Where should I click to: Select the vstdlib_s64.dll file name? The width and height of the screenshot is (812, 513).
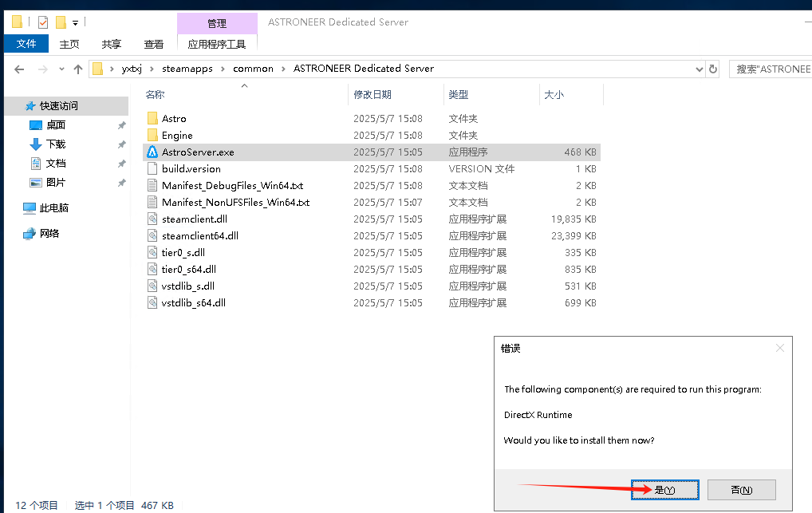click(194, 302)
